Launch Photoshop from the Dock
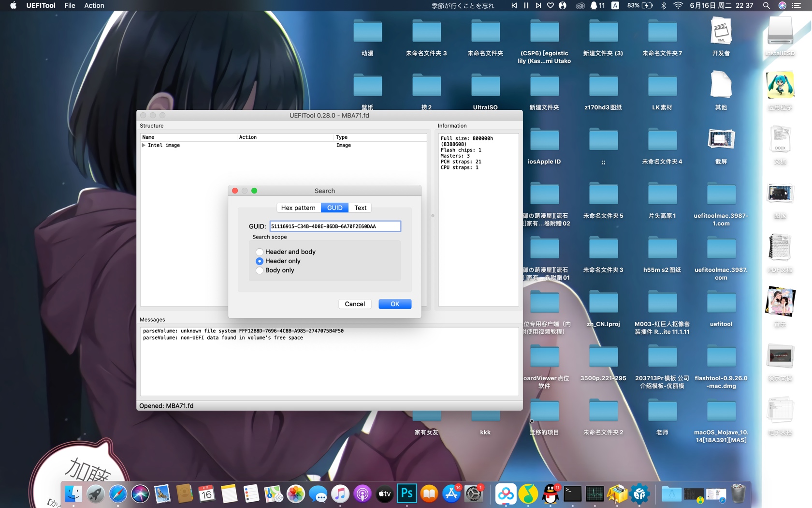812x508 pixels. [x=407, y=494]
